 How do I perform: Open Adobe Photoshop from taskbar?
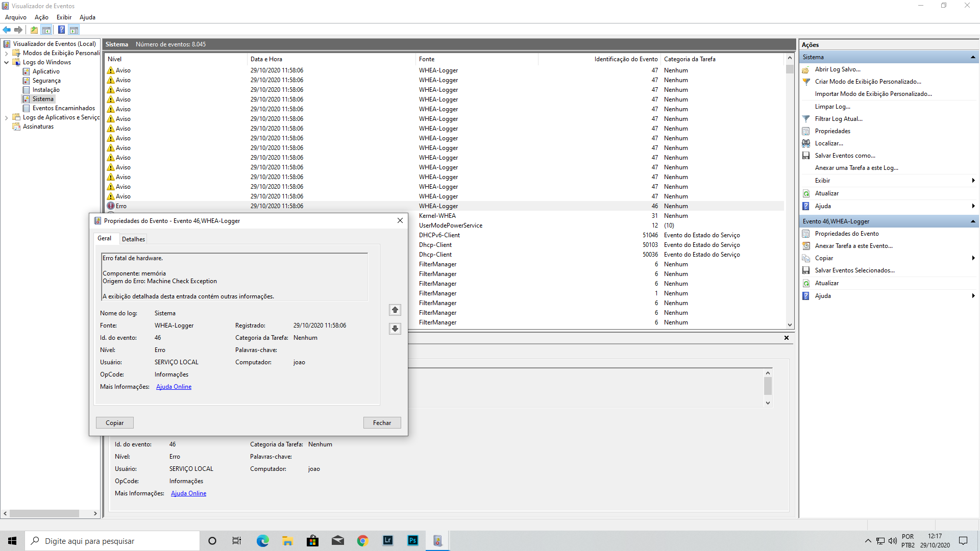click(413, 541)
